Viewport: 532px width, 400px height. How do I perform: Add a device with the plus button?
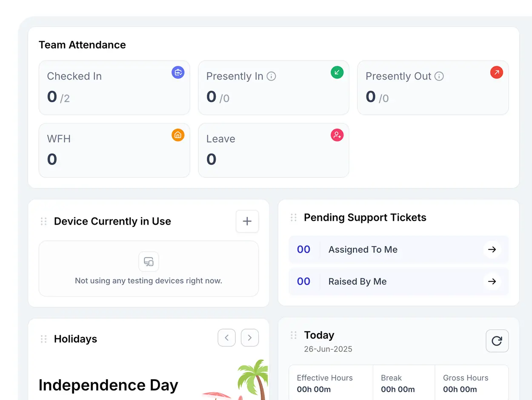pos(247,221)
